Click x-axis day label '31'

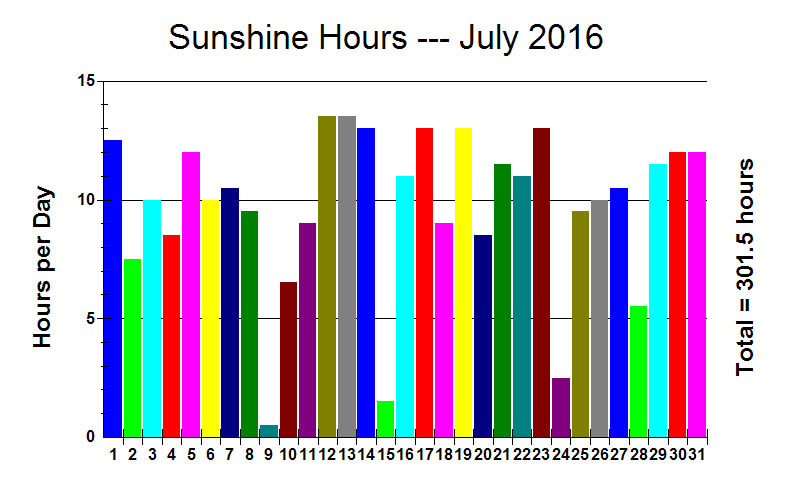pyautogui.click(x=697, y=455)
